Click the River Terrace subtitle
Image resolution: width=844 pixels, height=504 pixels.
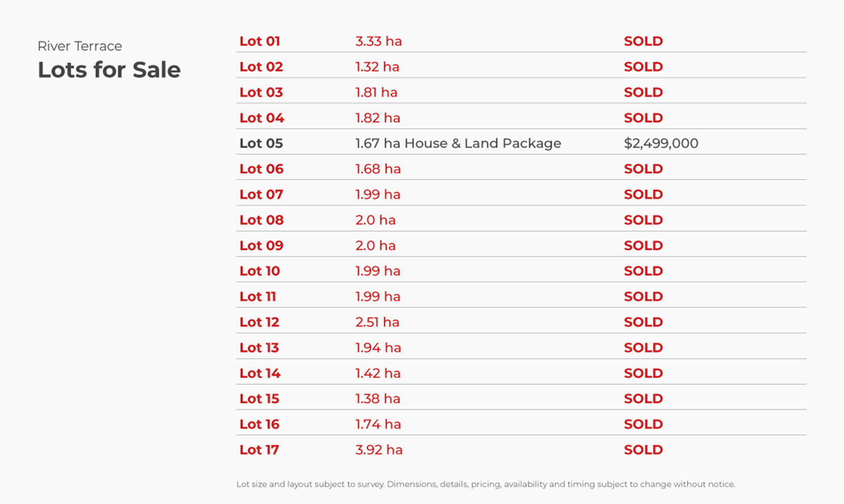pyautogui.click(x=80, y=46)
